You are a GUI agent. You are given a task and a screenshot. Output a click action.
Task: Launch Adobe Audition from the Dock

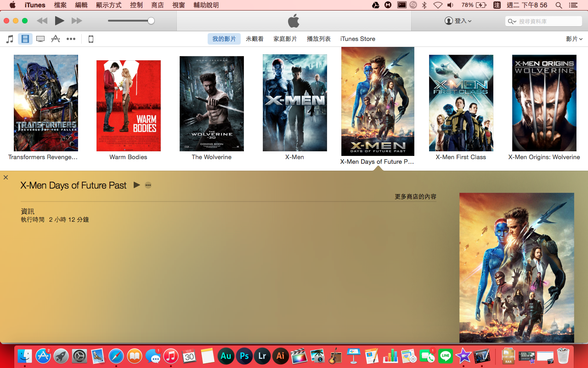click(226, 356)
